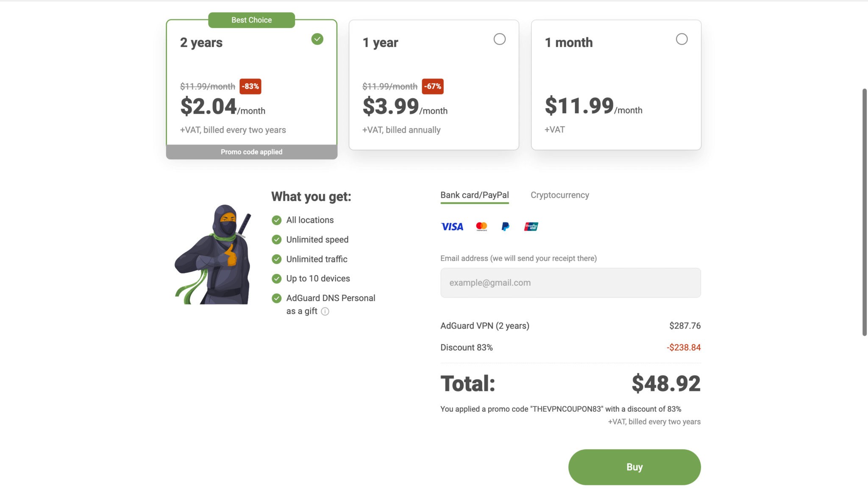Click the $3.99/month 1 year plan card
This screenshot has height=496, width=868.
pos(434,85)
